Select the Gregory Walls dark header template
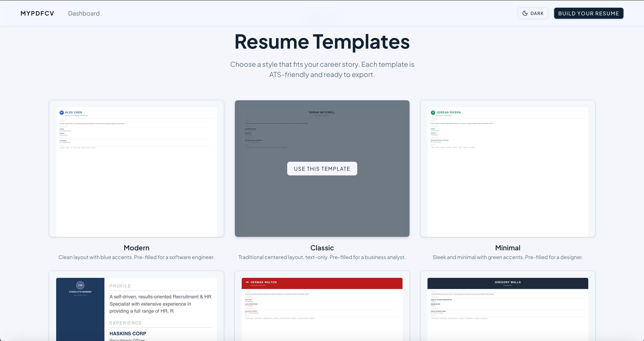 point(508,306)
